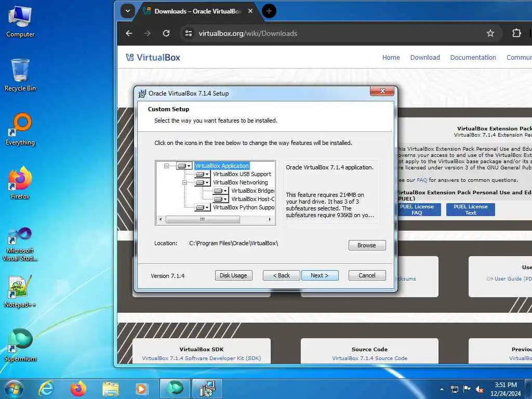Click the Disk Usage button
The image size is (532, 399).
[233, 275]
